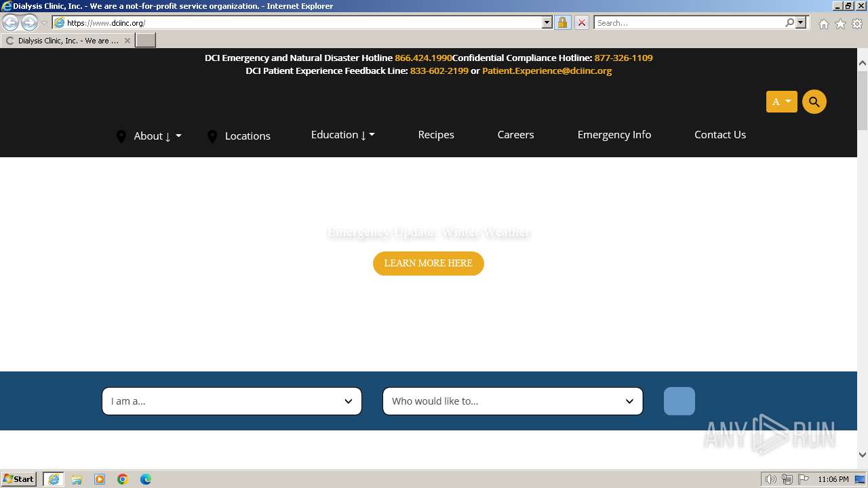Click the Action Center flag icon
Image resolution: width=868 pixels, height=488 pixels.
804,479
